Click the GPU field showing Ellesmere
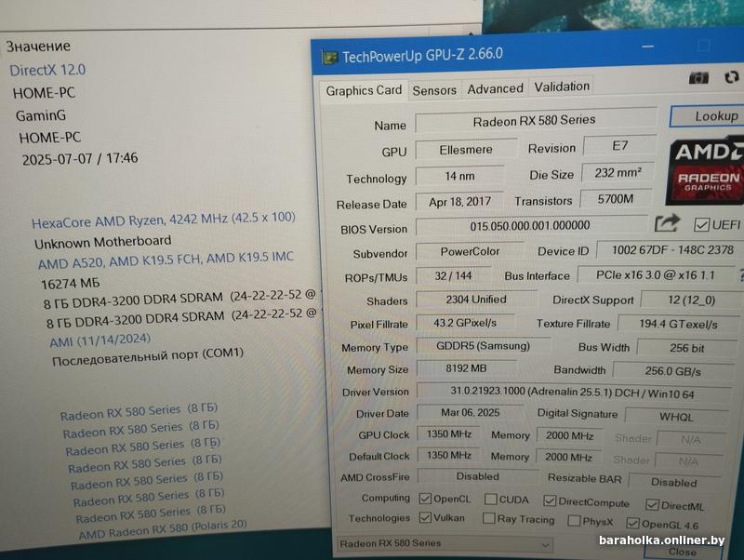Viewport: 744px width, 560px height. [x=466, y=150]
